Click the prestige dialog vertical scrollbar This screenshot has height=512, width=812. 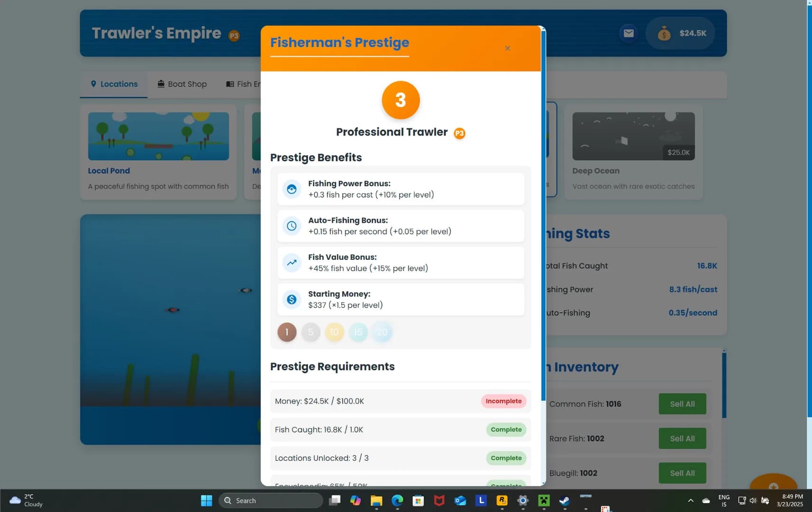[x=543, y=213]
